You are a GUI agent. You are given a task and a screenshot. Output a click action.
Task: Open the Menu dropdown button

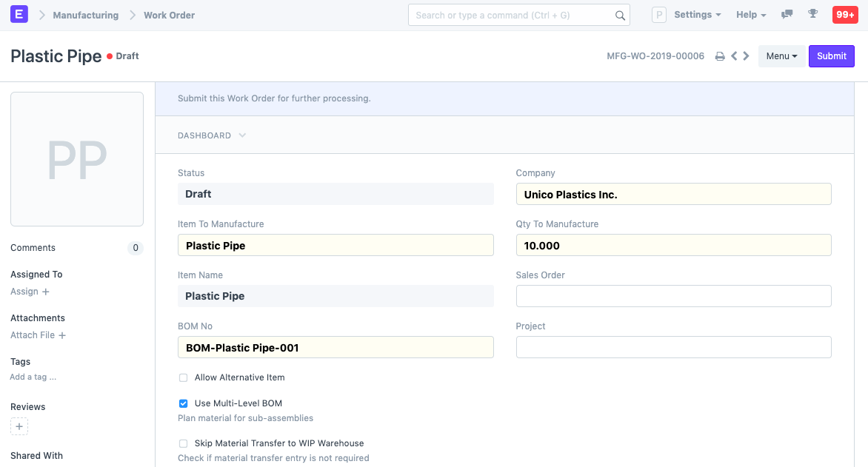781,56
